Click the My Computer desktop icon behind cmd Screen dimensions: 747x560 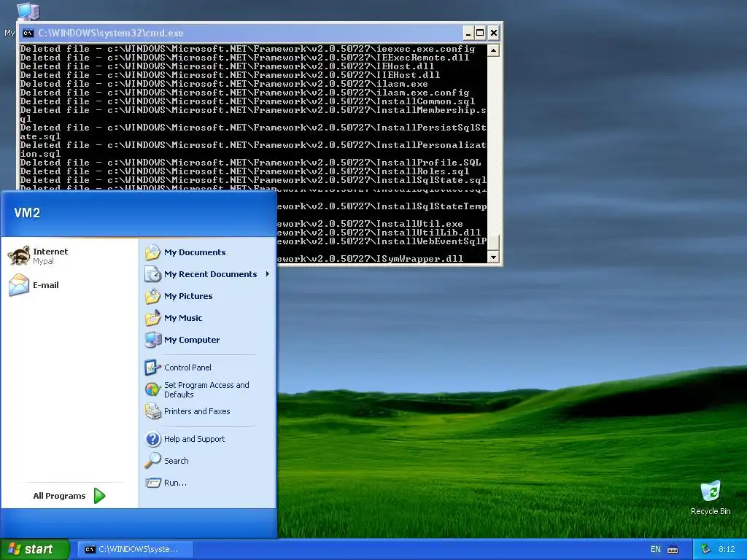[x=28, y=10]
